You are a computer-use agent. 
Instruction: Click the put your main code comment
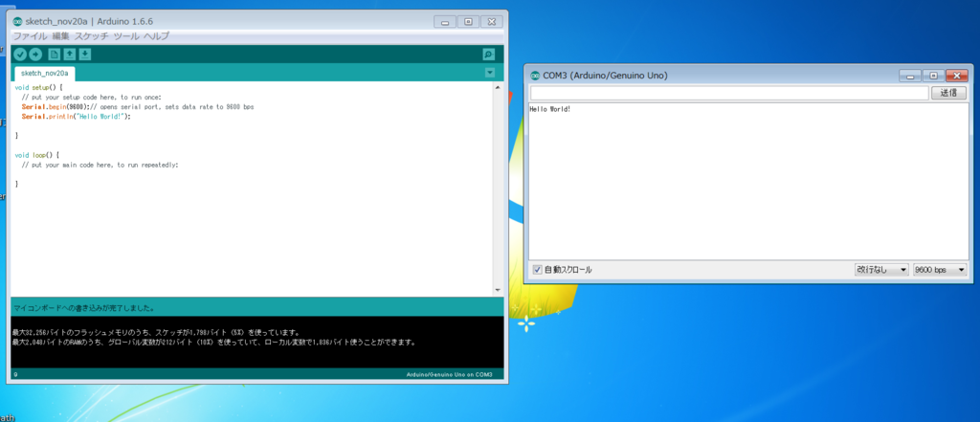point(100,165)
